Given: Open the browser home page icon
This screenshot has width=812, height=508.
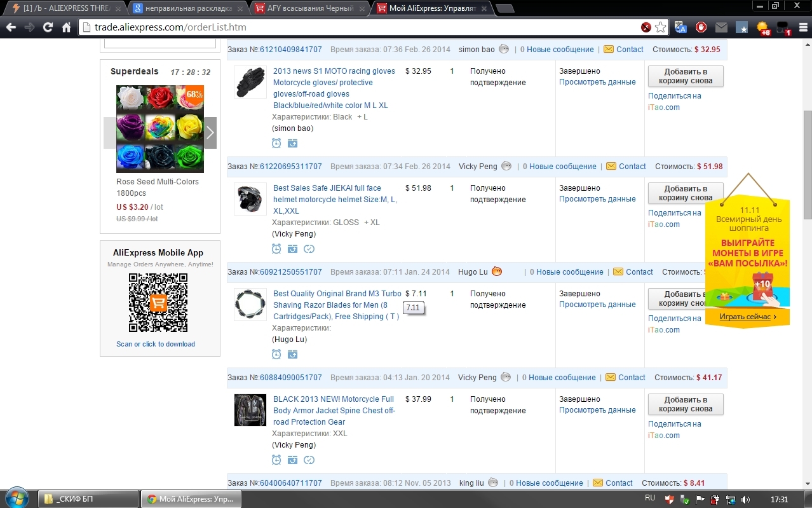Looking at the screenshot, I should [66, 27].
